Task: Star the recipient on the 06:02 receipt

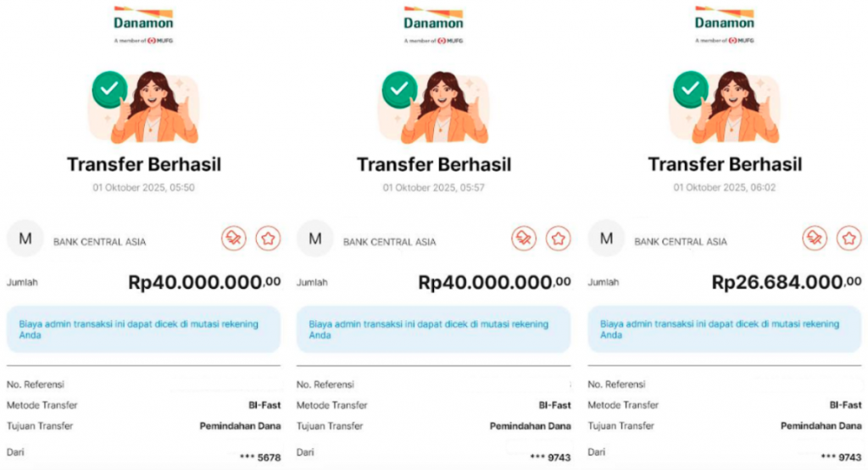Action: coord(849,239)
